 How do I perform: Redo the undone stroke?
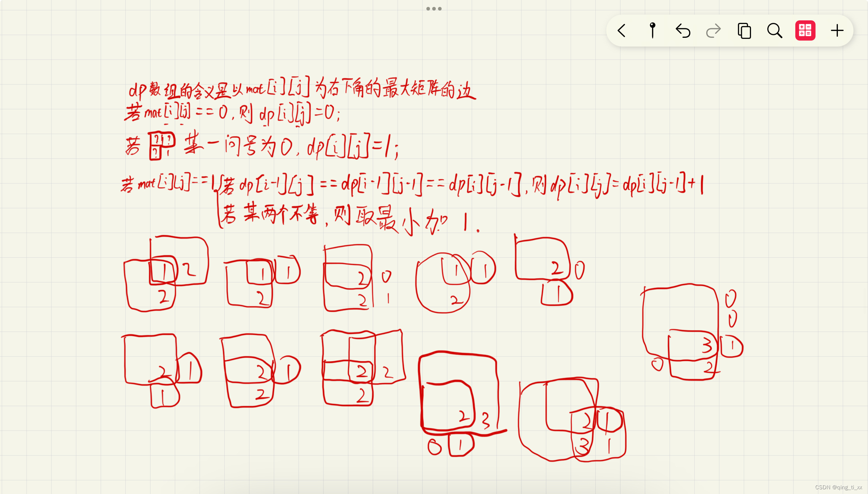pyautogui.click(x=714, y=31)
